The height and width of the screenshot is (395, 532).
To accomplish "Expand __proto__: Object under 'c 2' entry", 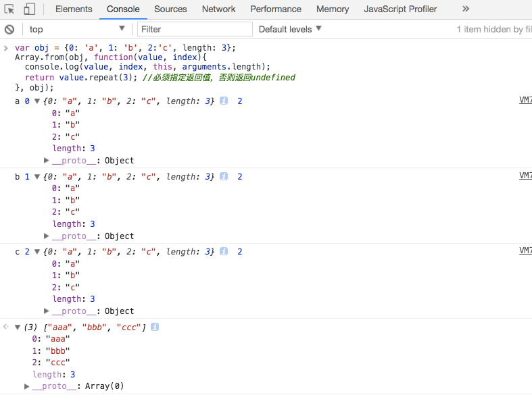I will tap(47, 311).
